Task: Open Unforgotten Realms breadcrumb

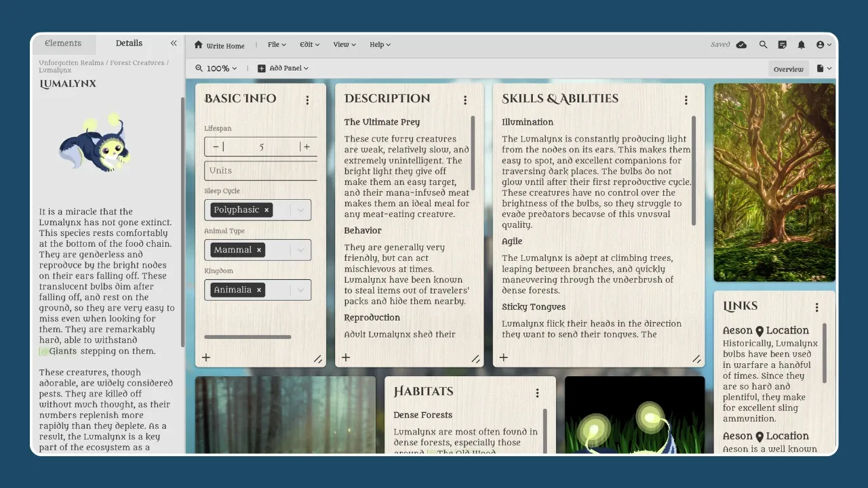Action: point(71,62)
